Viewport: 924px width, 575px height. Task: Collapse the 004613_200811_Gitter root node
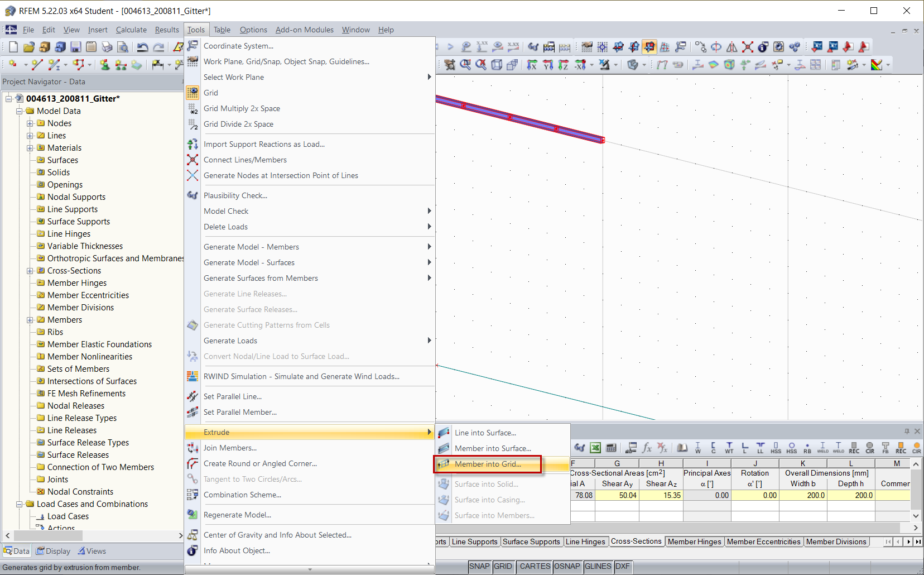point(9,99)
